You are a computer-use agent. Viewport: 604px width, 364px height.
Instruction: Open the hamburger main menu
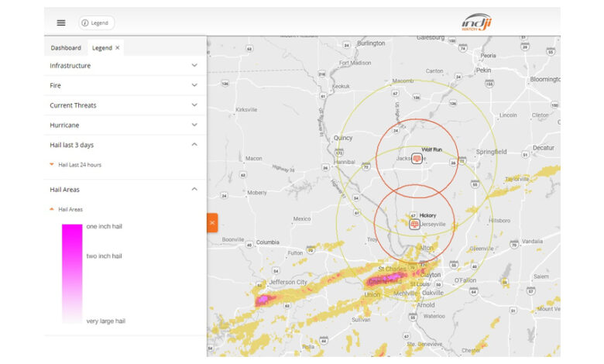[x=61, y=22]
